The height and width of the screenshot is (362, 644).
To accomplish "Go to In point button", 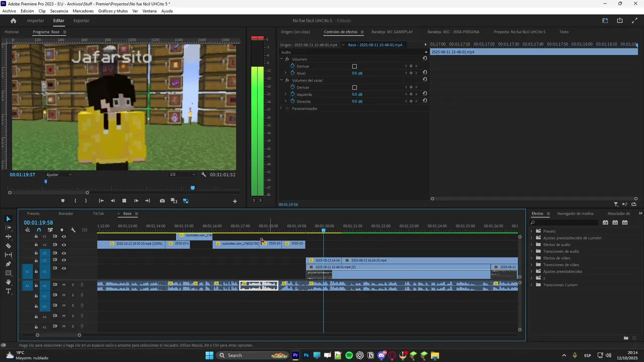I will coord(101,201).
